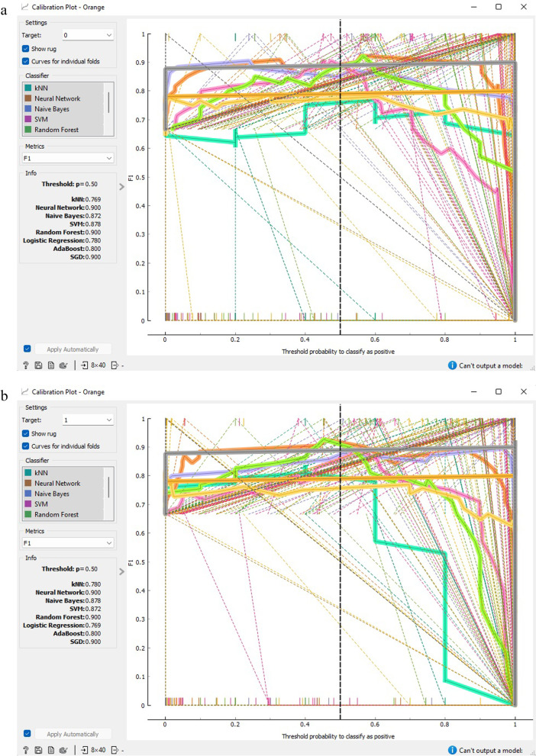The height and width of the screenshot is (756, 536).
Task: Select Naive Bayes classifier in Target 0 window
Action: 63,109
